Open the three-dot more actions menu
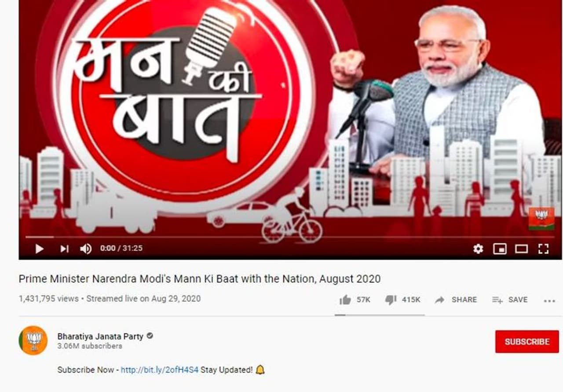Screen dimensions: 563x392 [x=549, y=301]
